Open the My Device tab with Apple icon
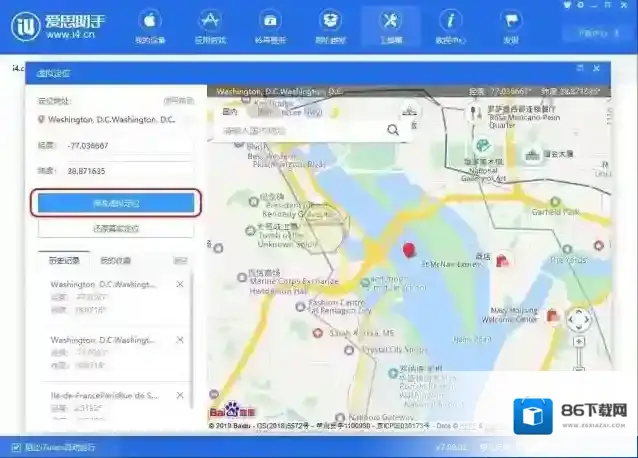This screenshot has height=458, width=638. pyautogui.click(x=150, y=26)
